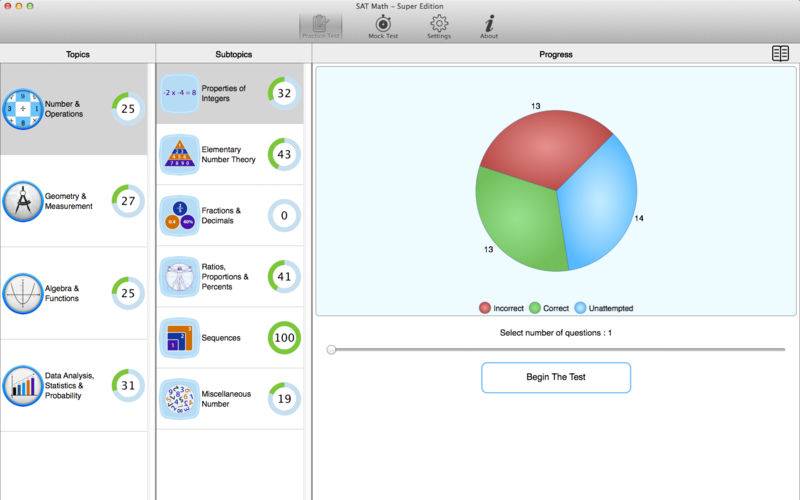
Task: Choose 'Ratios, Proportions & Percents' subtopic label
Action: (x=225, y=277)
